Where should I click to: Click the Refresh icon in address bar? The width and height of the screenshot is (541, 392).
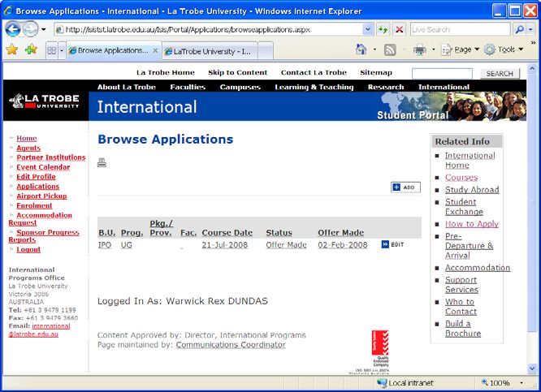pyautogui.click(x=383, y=30)
